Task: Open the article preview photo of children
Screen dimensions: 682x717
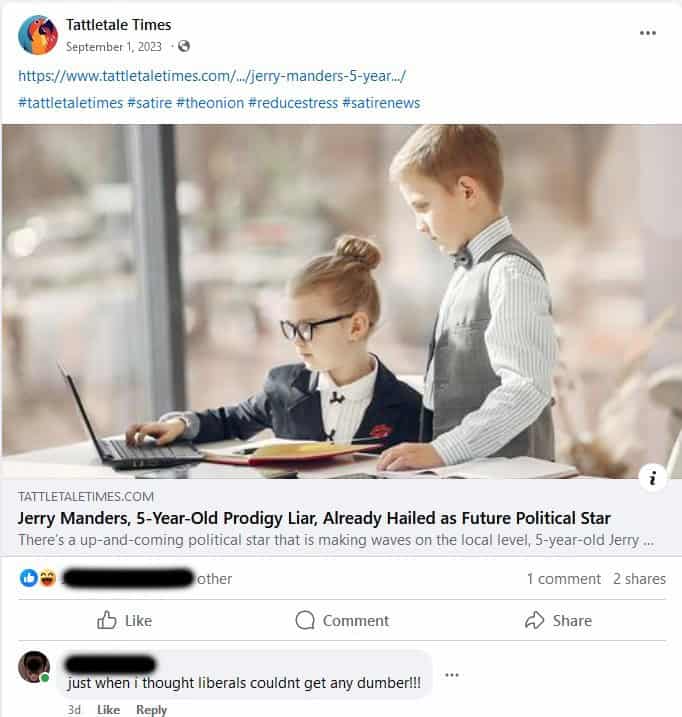Action: [341, 302]
